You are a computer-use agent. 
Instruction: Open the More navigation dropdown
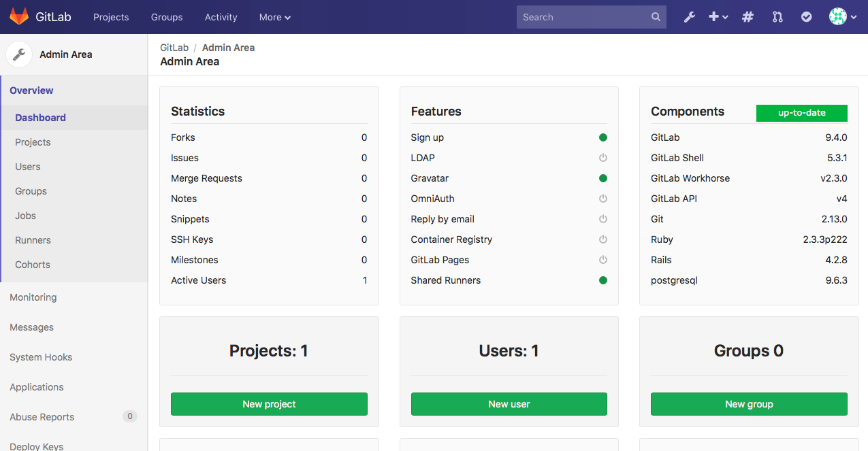(x=274, y=17)
